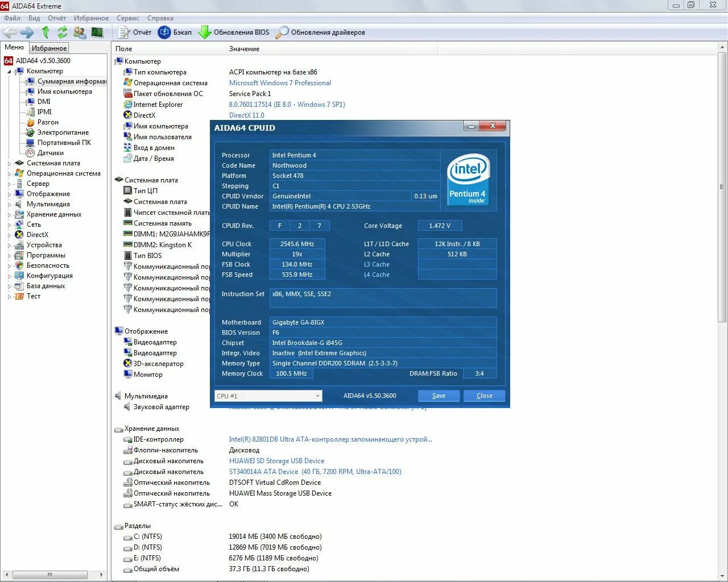This screenshot has height=582, width=728.
Task: Click the main panel vertical scrollbar
Action: click(x=722, y=188)
